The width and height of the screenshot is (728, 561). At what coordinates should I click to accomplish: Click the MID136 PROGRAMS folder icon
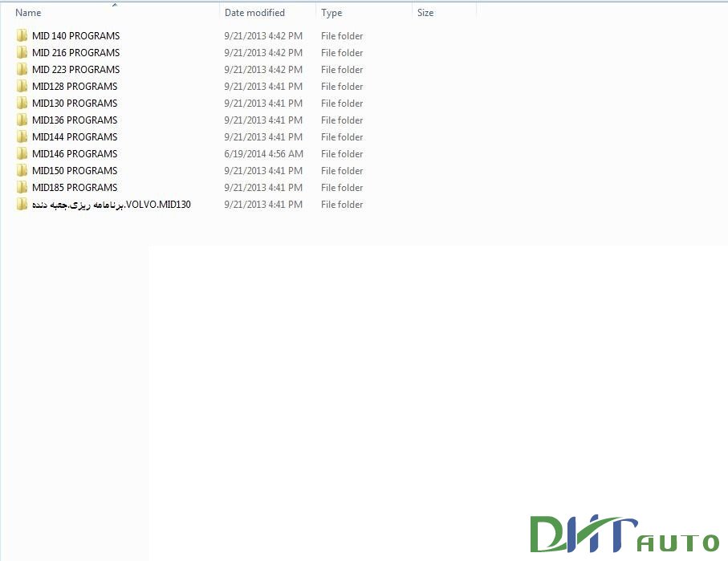point(21,120)
